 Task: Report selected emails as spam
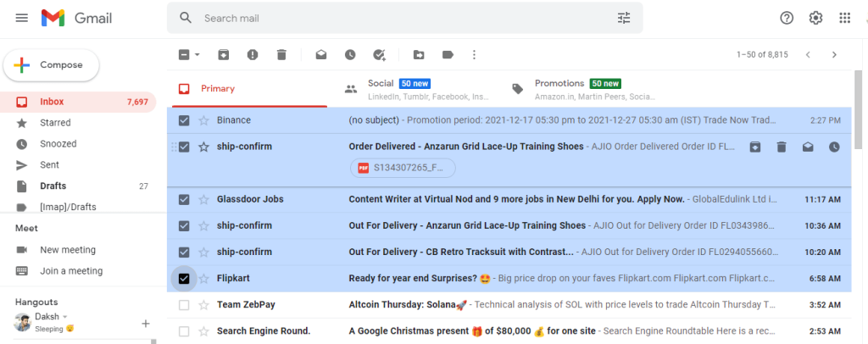point(253,55)
